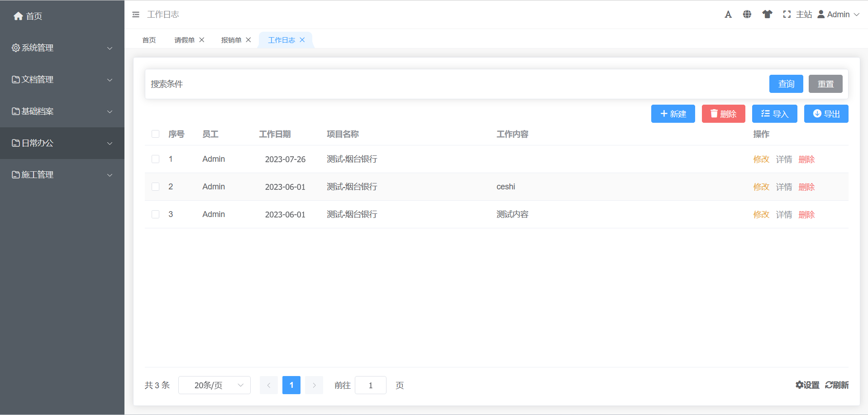Viewport: 868px width, 415px height.
Task: Go to next page arrow
Action: click(x=314, y=385)
